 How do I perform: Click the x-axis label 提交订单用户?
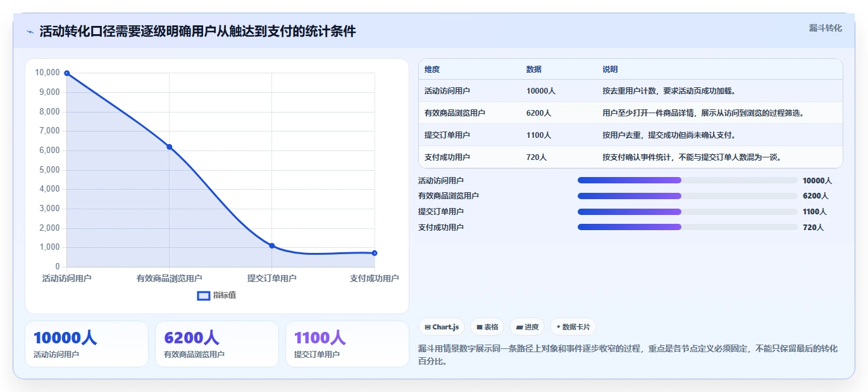[x=272, y=278]
